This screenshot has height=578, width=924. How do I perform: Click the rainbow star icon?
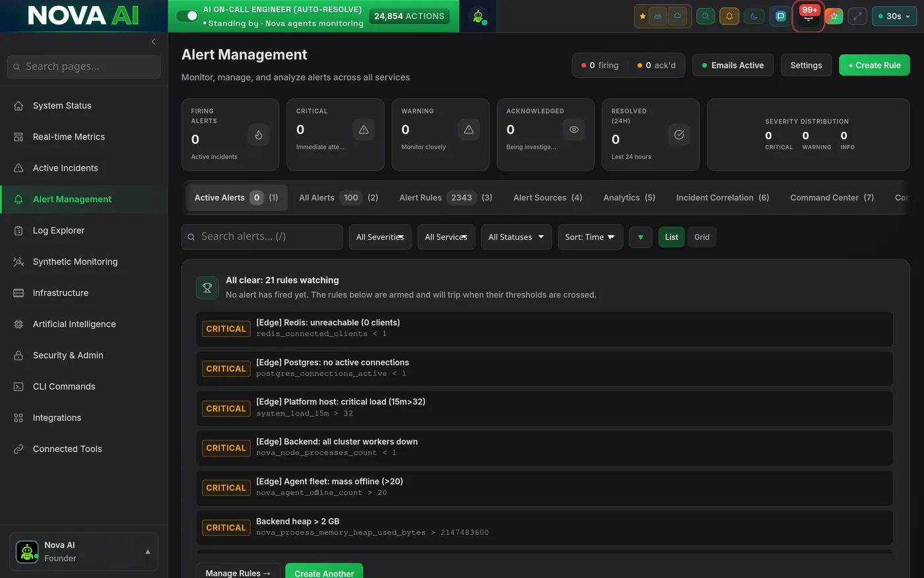coord(834,17)
